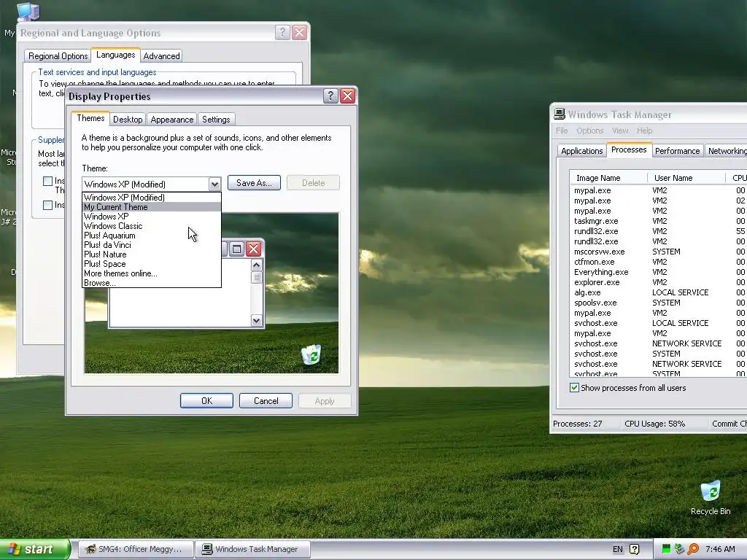
Task: Click Display Properties help question-mark button
Action: pos(330,96)
